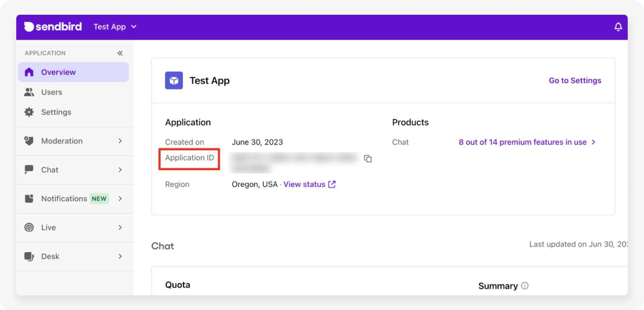This screenshot has height=310, width=644.
Task: Open Users in the sidebar
Action: coord(74,92)
